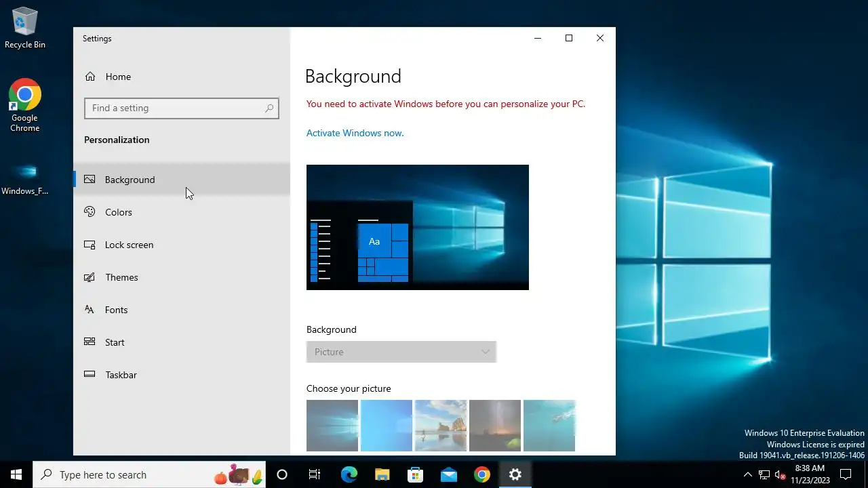
Task: Click the network icon in system tray
Action: point(764,474)
